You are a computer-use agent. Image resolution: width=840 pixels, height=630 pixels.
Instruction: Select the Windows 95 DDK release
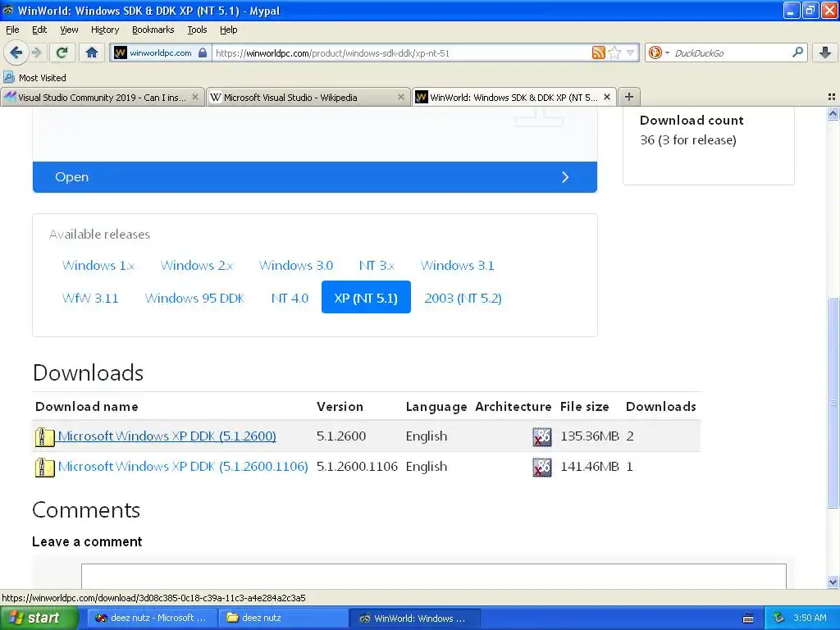point(194,298)
